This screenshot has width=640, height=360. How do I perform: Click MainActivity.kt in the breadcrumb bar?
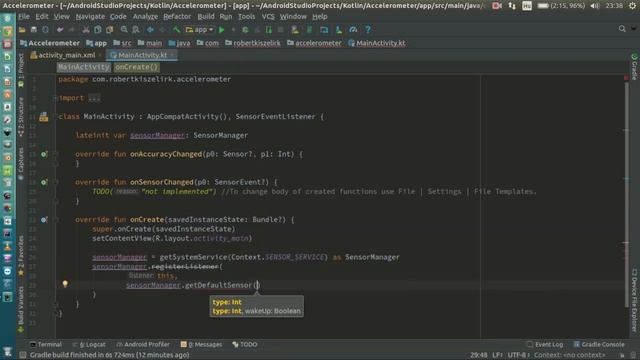pos(377,43)
